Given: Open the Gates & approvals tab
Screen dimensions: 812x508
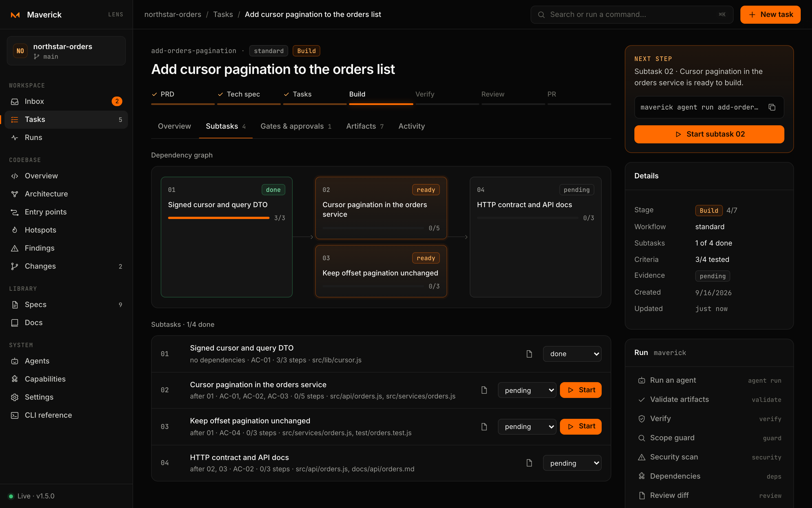Looking at the screenshot, I should click(295, 126).
